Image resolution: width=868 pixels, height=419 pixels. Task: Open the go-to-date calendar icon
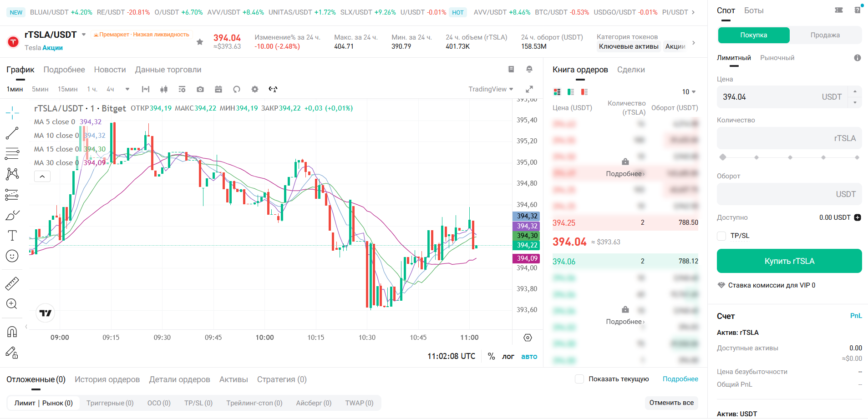[x=218, y=89]
